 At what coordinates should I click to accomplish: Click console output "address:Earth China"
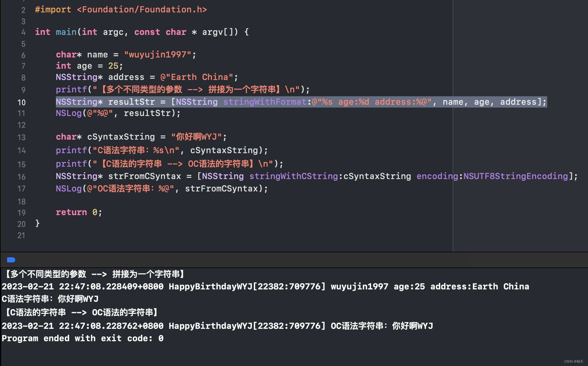click(479, 287)
